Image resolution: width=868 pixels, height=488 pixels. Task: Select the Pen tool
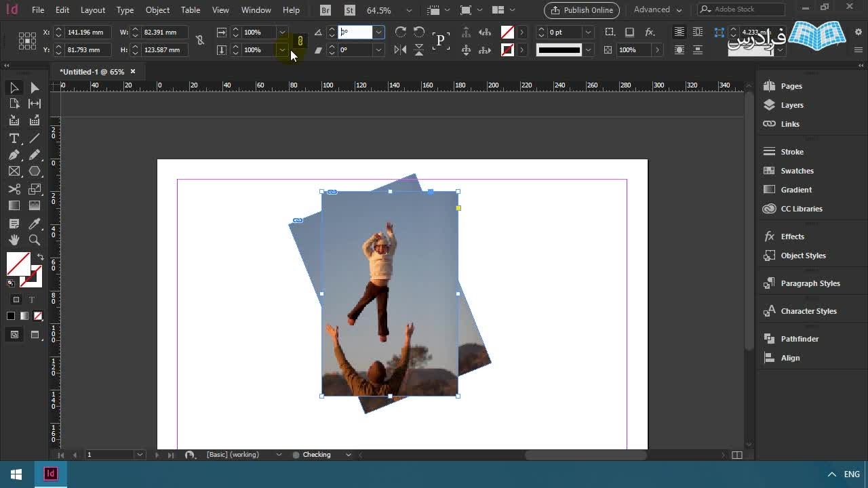pos(14,155)
